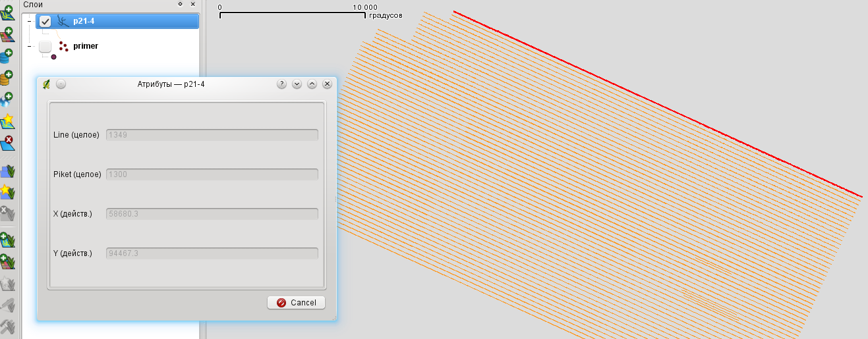Click the Piket field showing 1300
Viewport: 868px width, 339px height.
(x=212, y=174)
